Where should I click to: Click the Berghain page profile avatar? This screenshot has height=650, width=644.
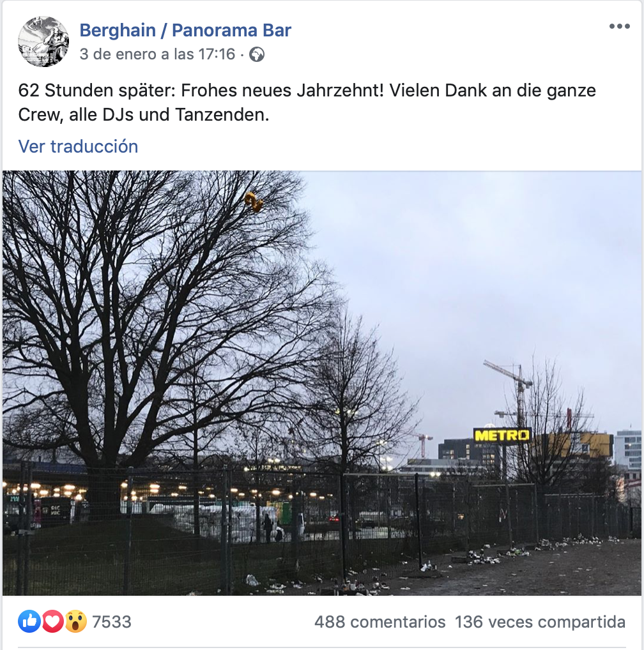pyautogui.click(x=43, y=42)
